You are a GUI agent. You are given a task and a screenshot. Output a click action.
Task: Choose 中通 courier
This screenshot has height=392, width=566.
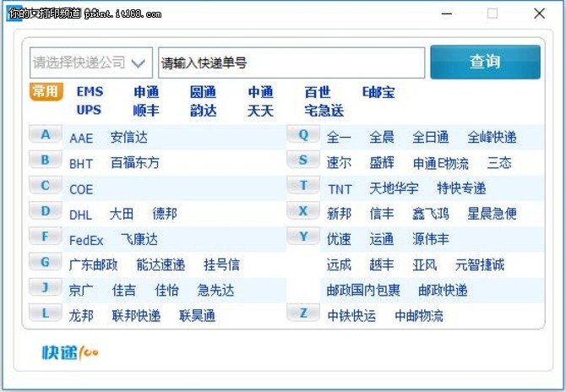click(x=261, y=92)
